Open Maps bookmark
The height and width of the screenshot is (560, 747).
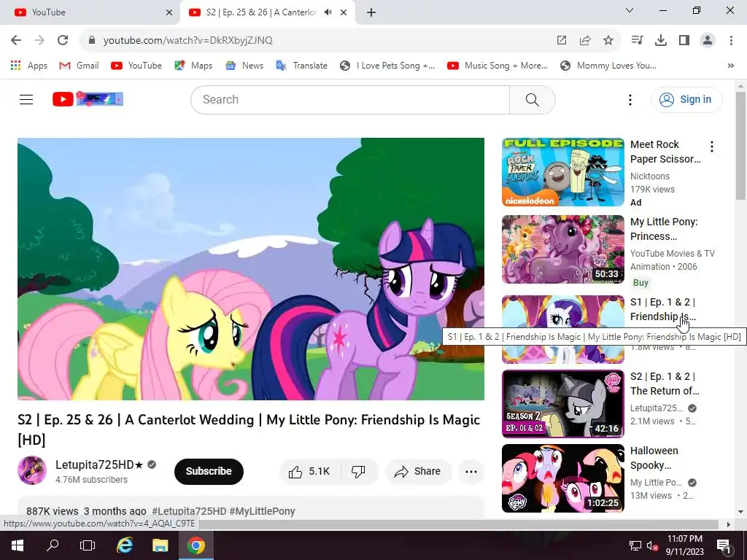tap(193, 66)
